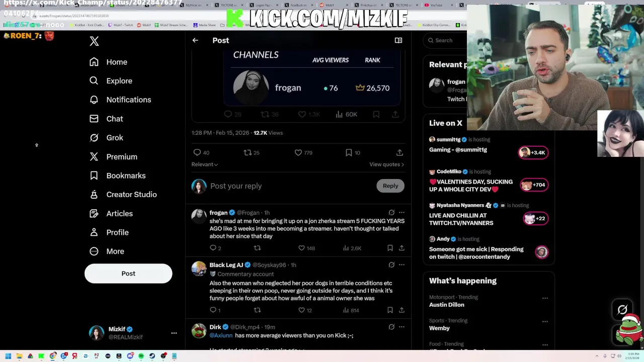Viewport: 644px width, 362px height.
Task: Join CodeMiko live space +704
Action: coord(534,185)
